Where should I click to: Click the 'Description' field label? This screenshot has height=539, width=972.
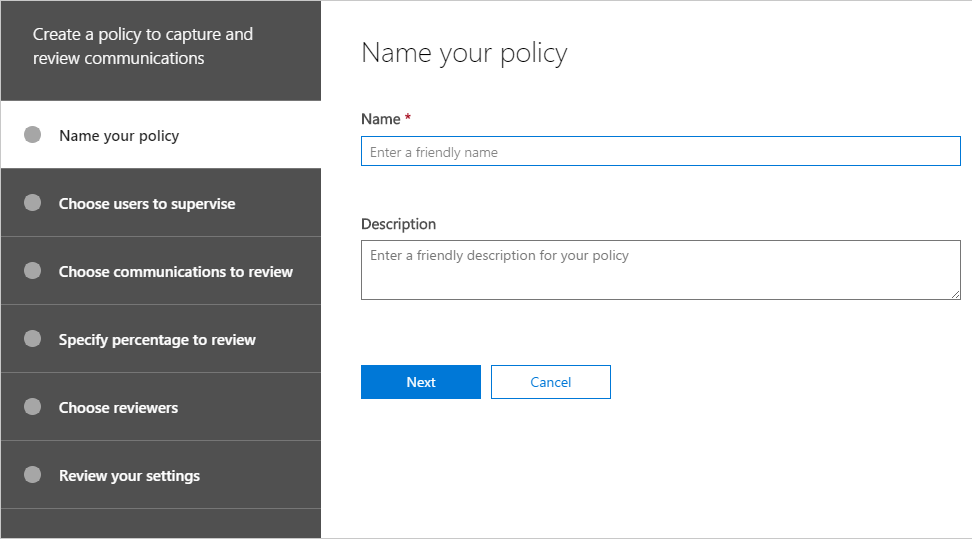tap(399, 224)
